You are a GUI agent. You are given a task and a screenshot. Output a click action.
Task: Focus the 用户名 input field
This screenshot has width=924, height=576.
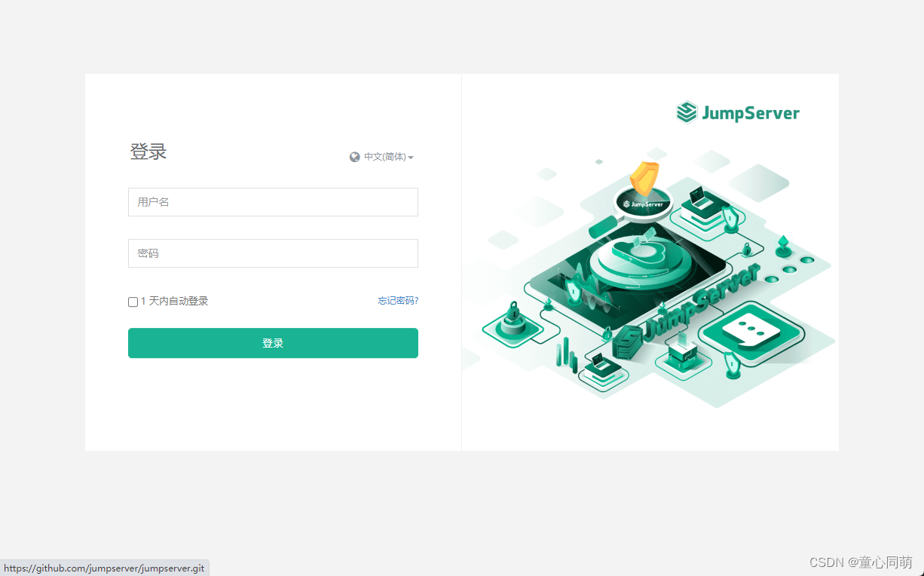[x=273, y=202]
